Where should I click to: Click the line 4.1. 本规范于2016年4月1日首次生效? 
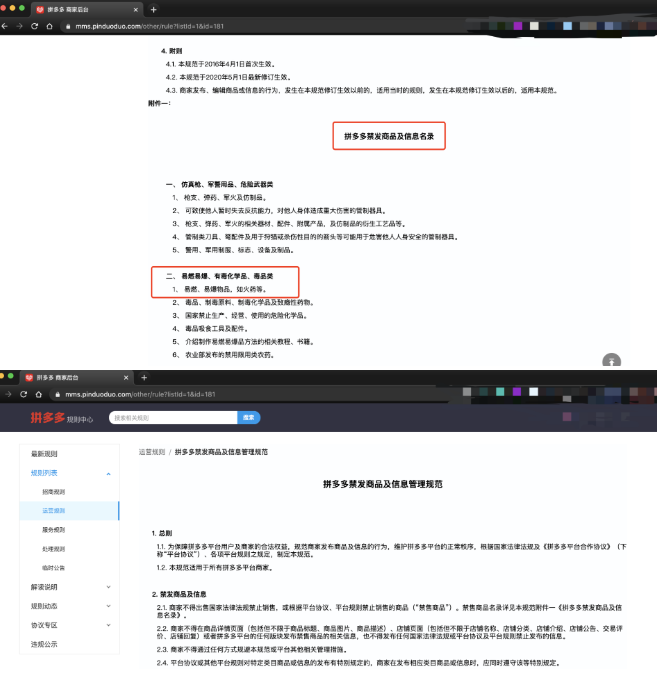tap(220, 64)
